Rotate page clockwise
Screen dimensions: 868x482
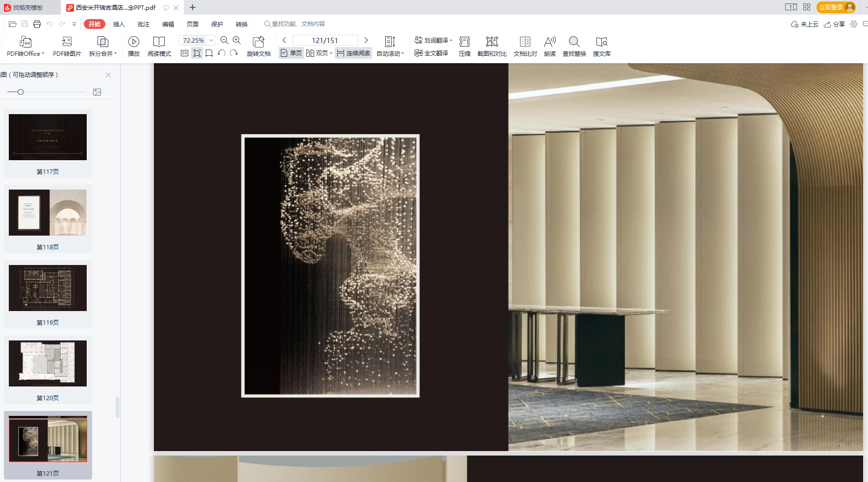click(234, 53)
